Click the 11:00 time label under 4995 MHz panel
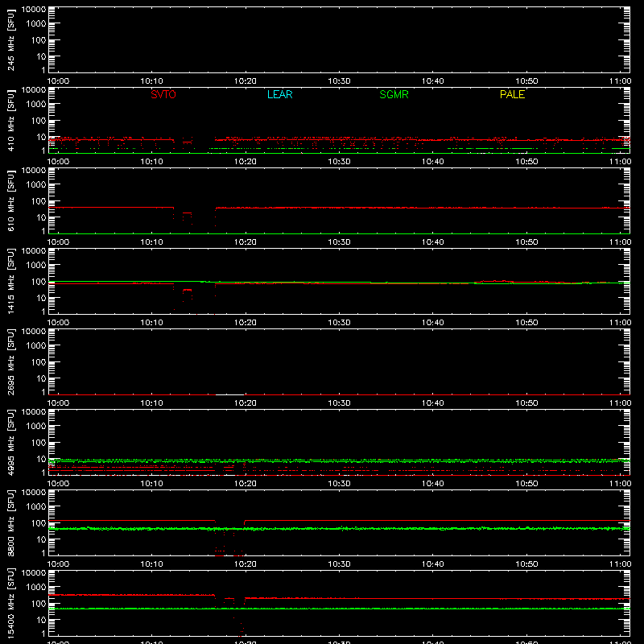This screenshot has height=644, width=644. click(620, 484)
